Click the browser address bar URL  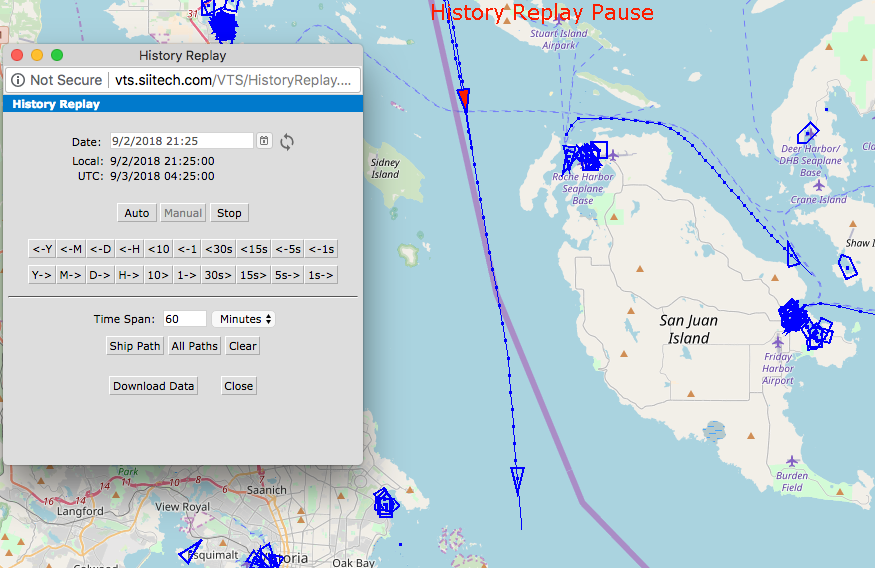(x=233, y=80)
